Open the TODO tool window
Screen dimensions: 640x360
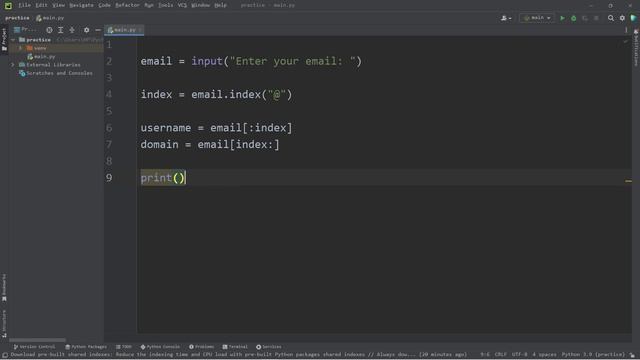124,347
